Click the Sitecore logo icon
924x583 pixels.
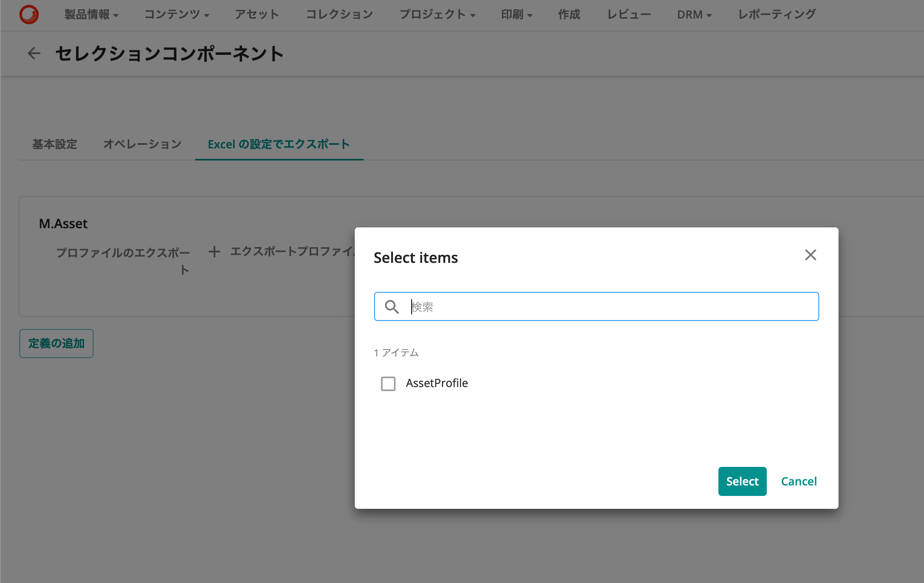pyautogui.click(x=29, y=15)
